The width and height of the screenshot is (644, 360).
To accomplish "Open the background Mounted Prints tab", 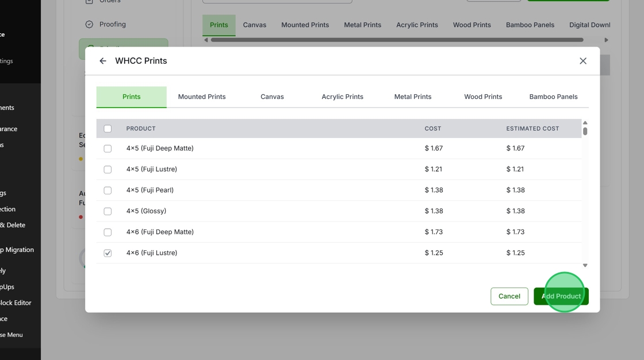I will click(x=305, y=25).
